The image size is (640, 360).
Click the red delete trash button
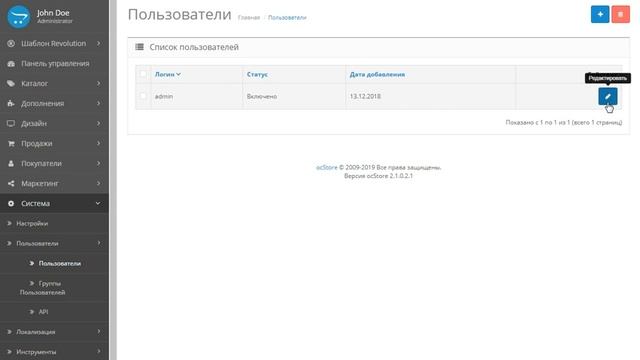(620, 14)
